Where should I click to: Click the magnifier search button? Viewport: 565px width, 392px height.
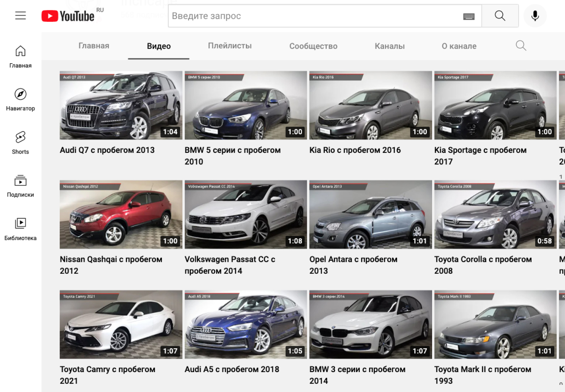pos(500,16)
